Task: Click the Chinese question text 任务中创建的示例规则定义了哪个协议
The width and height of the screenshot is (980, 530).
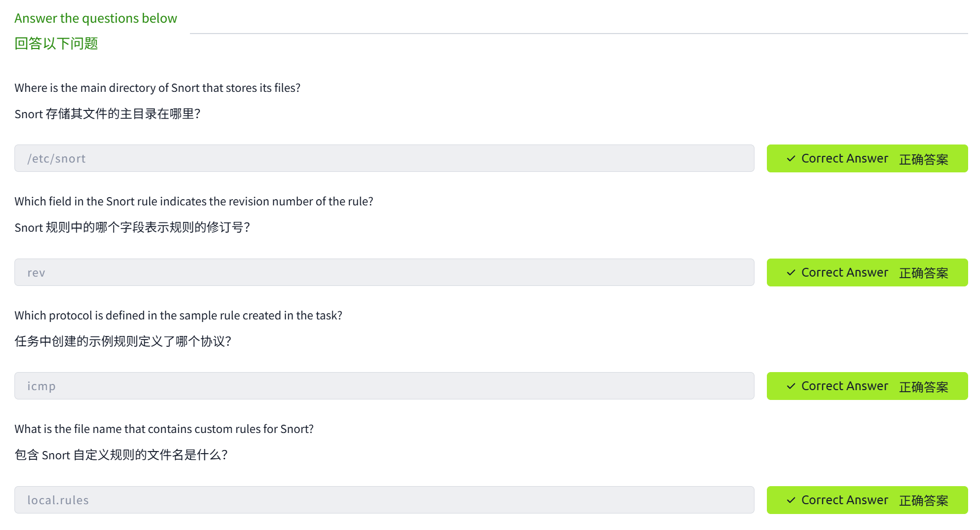Action: (x=123, y=342)
